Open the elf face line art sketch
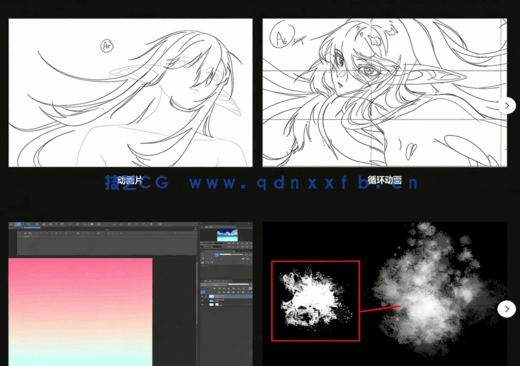 385,93
